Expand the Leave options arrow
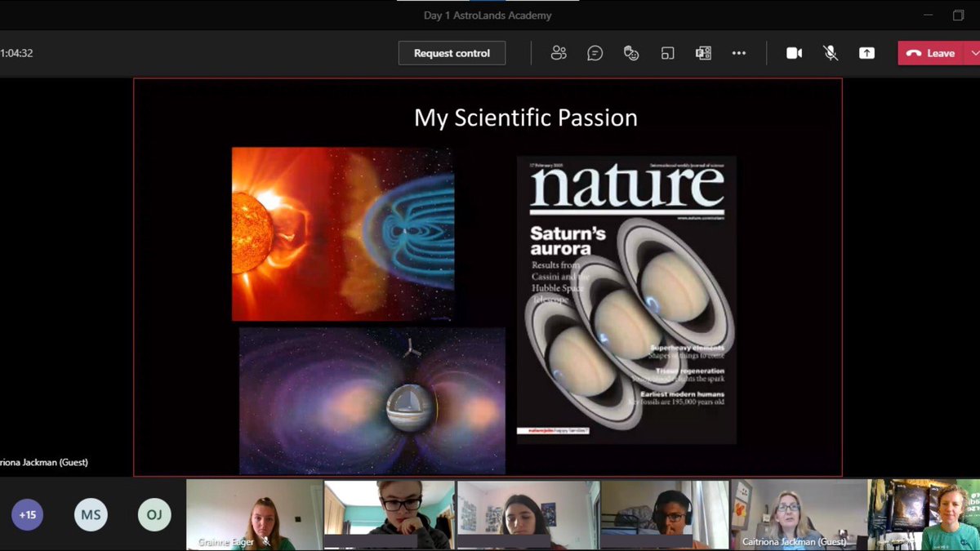Screen dimensions: 980x551 pyautogui.click(x=973, y=53)
